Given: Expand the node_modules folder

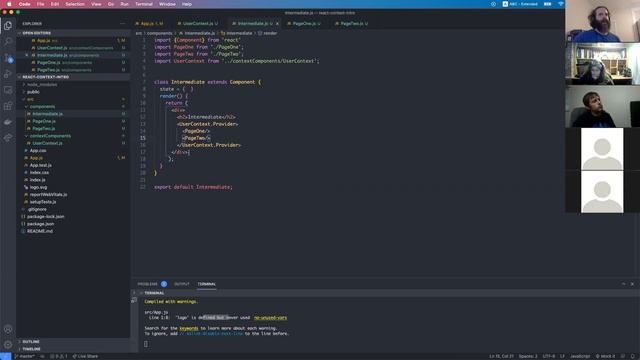Looking at the screenshot, I should [x=73, y=84].
